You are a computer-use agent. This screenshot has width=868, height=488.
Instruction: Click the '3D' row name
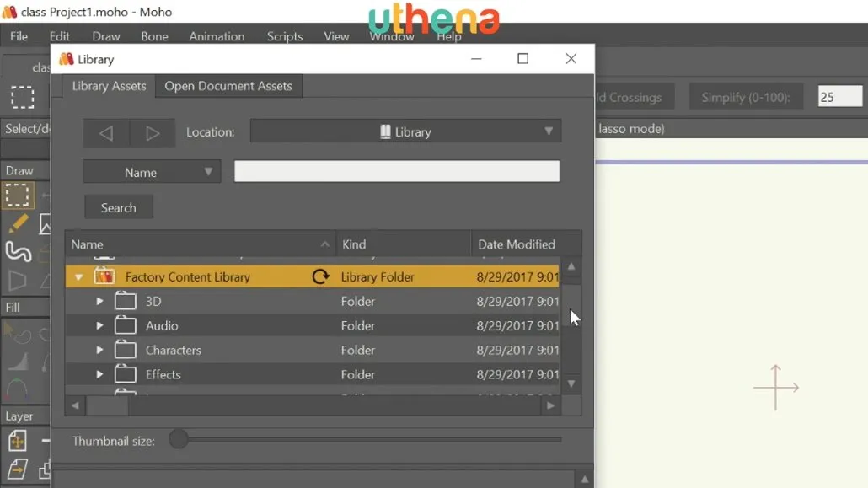coord(153,302)
